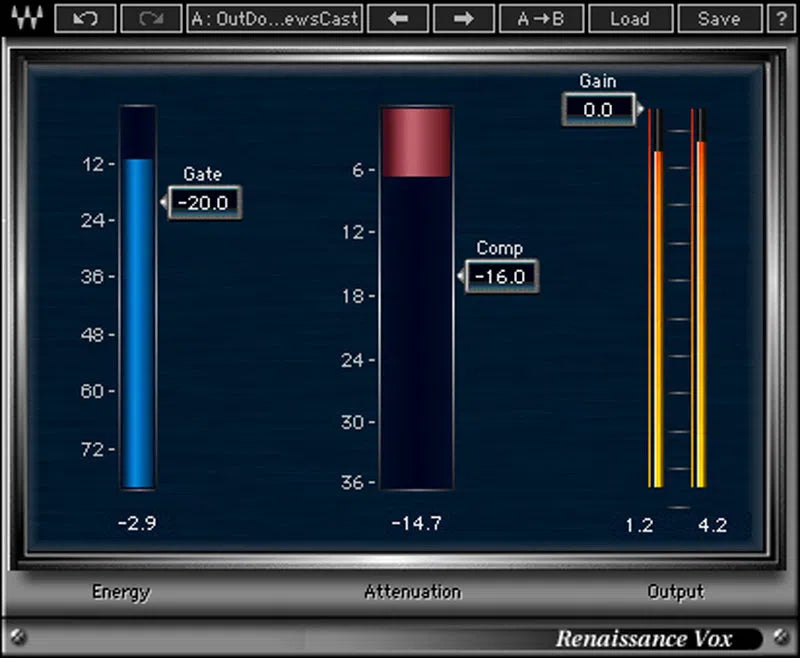Step to previous preset with the left arrow
Image resolution: width=800 pixels, height=658 pixels.
pos(399,18)
